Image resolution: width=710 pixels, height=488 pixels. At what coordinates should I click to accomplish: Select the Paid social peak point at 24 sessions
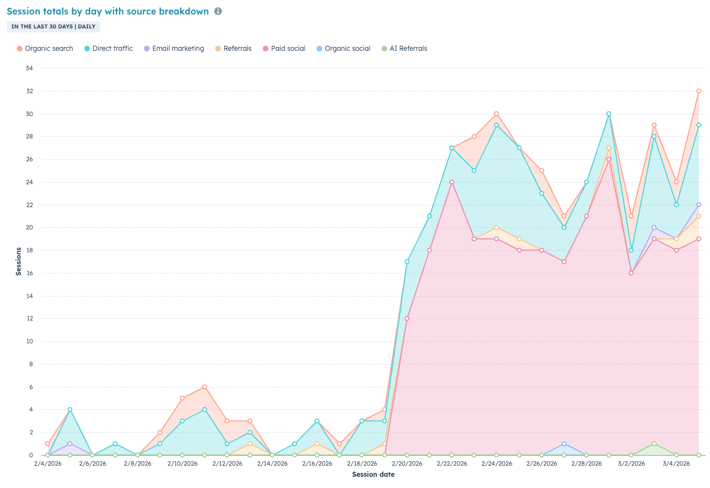point(452,182)
